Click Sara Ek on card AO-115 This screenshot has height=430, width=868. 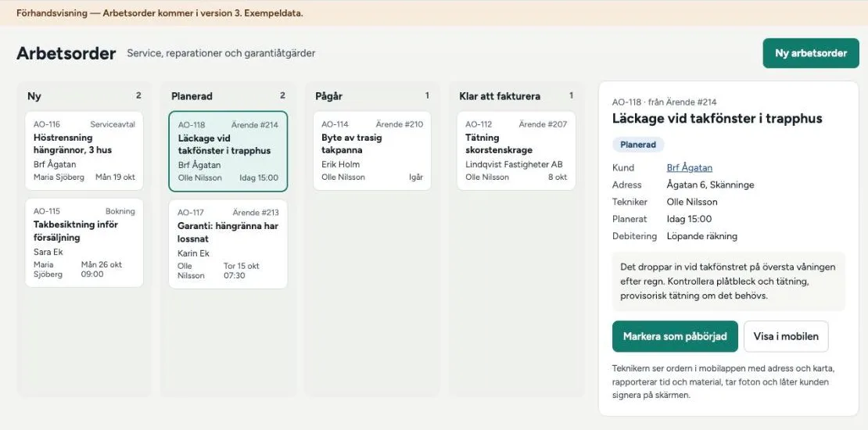pos(48,252)
